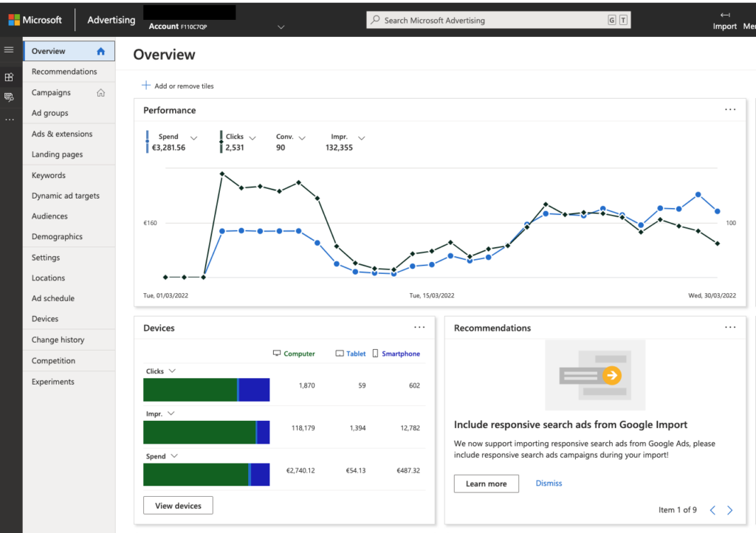Open the chat feedback icon in left rail
The image size is (756, 533).
click(9, 97)
